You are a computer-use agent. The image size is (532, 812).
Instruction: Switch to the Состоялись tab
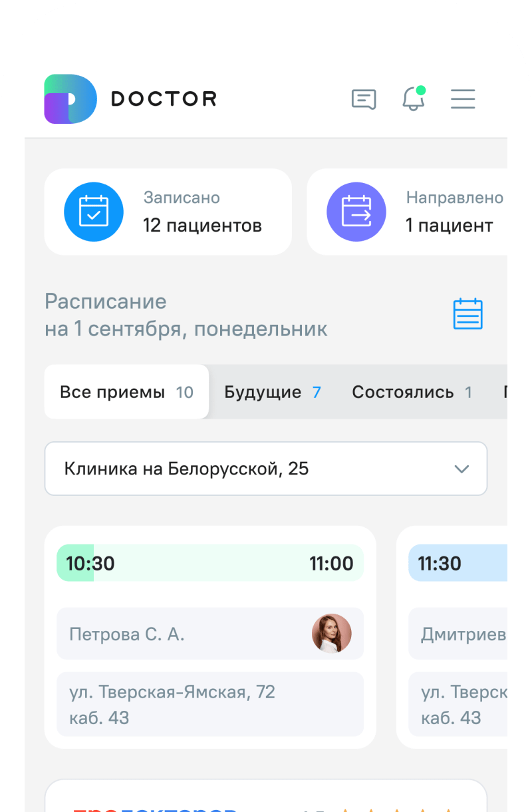click(x=412, y=392)
